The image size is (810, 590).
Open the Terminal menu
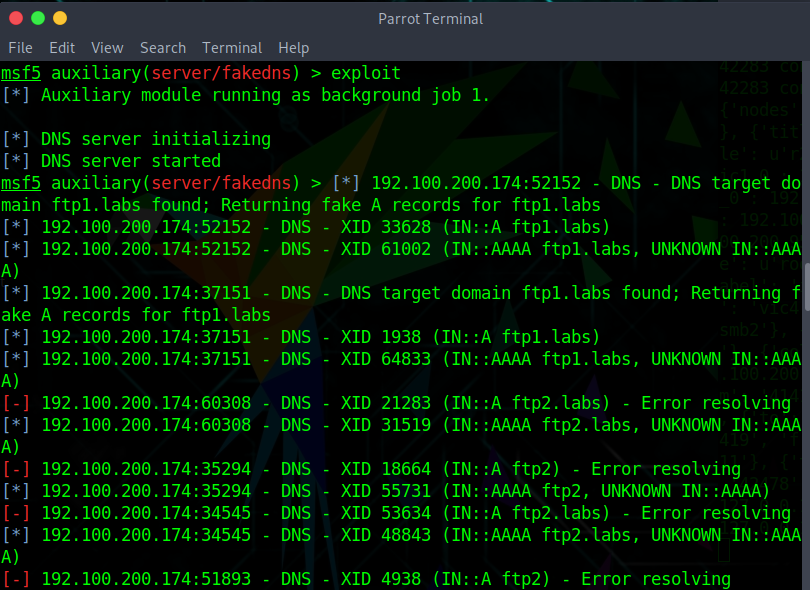(232, 48)
